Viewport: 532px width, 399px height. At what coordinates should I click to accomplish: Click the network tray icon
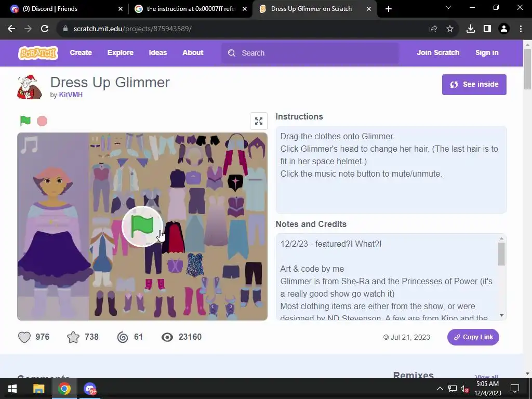(452, 389)
